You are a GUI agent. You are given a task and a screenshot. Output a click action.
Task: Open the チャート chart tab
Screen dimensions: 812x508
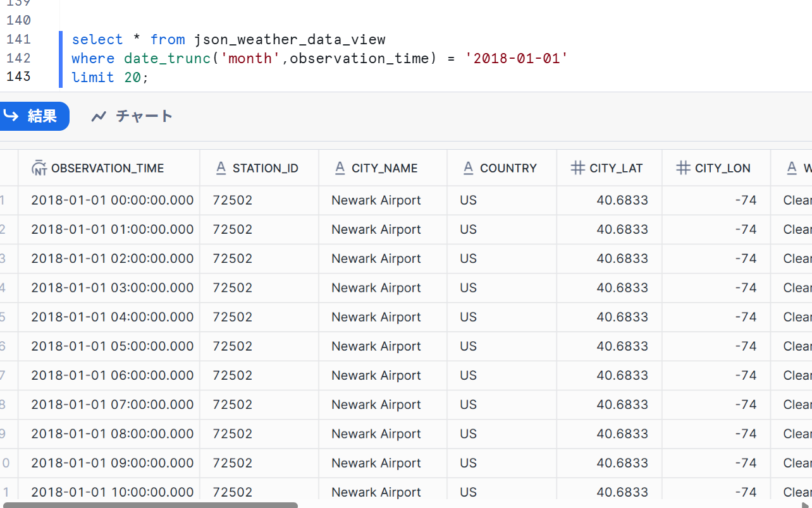coord(132,116)
